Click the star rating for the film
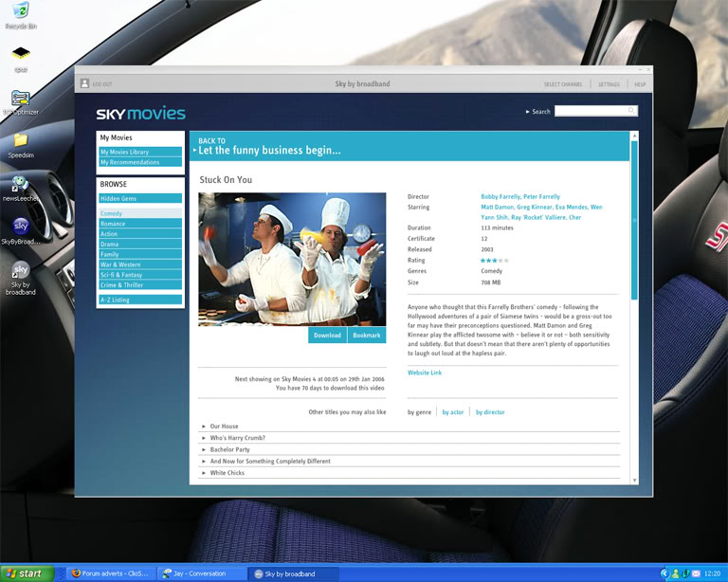 pyautogui.click(x=494, y=260)
